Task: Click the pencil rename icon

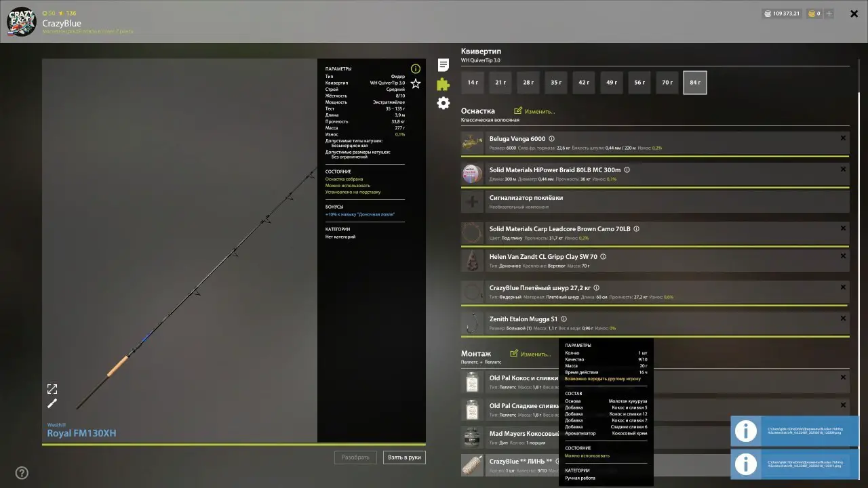Action: (52, 403)
